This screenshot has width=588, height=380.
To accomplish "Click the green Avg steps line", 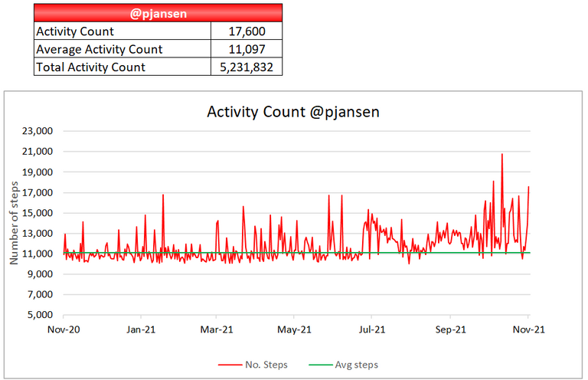I will pyautogui.click(x=296, y=253).
